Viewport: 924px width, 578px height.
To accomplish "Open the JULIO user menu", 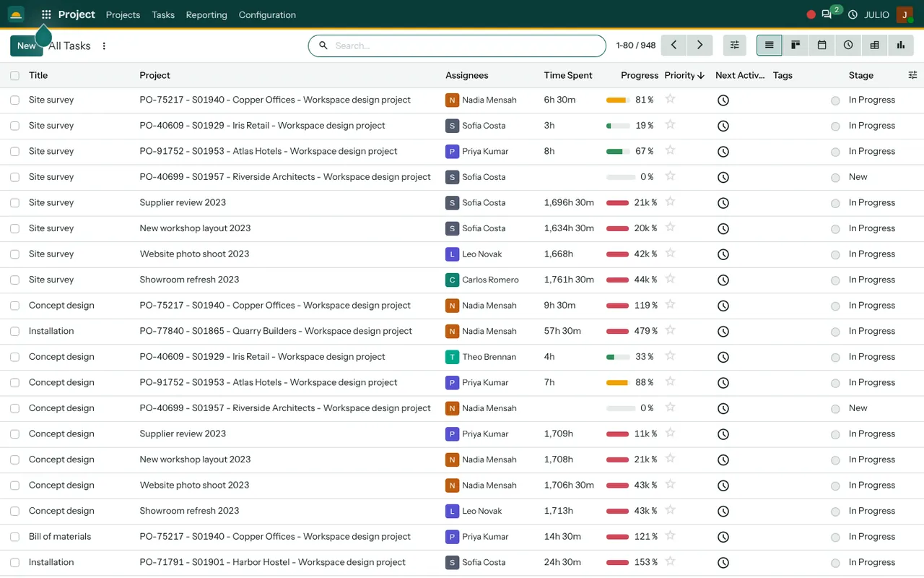I will coord(877,14).
